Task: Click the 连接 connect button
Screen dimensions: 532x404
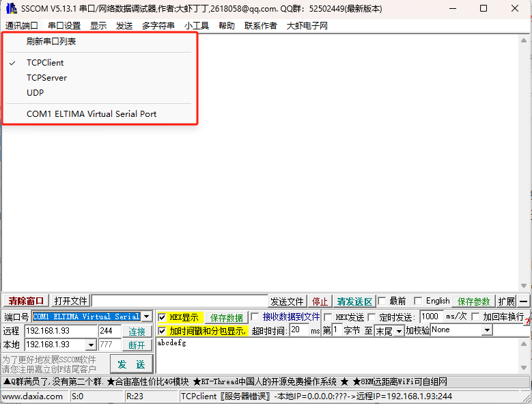Action: pos(137,332)
